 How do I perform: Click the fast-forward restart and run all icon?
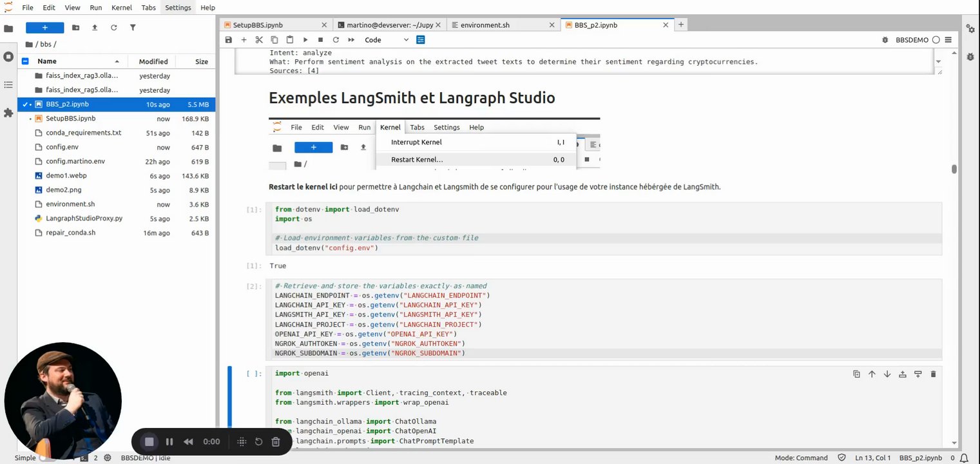(x=351, y=40)
